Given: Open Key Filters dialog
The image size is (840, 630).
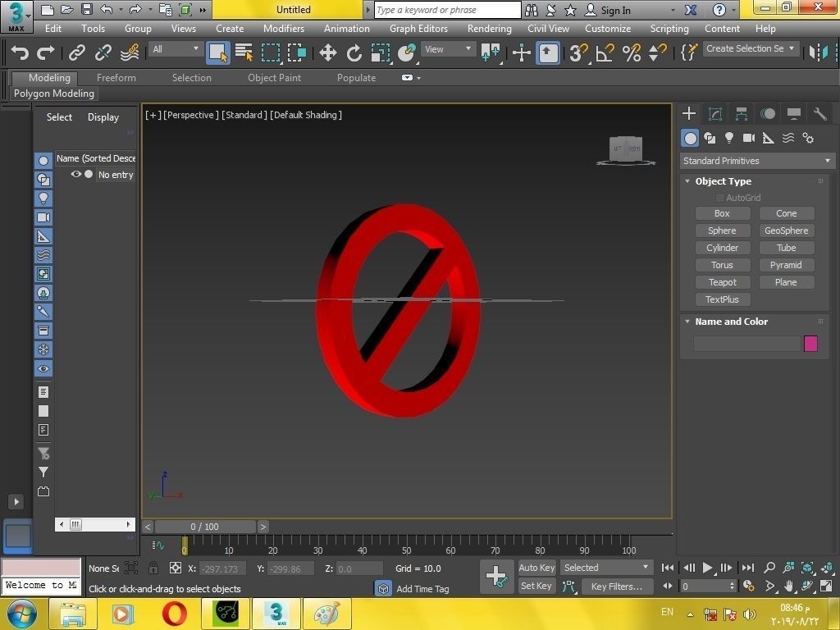Looking at the screenshot, I should pos(617,586).
